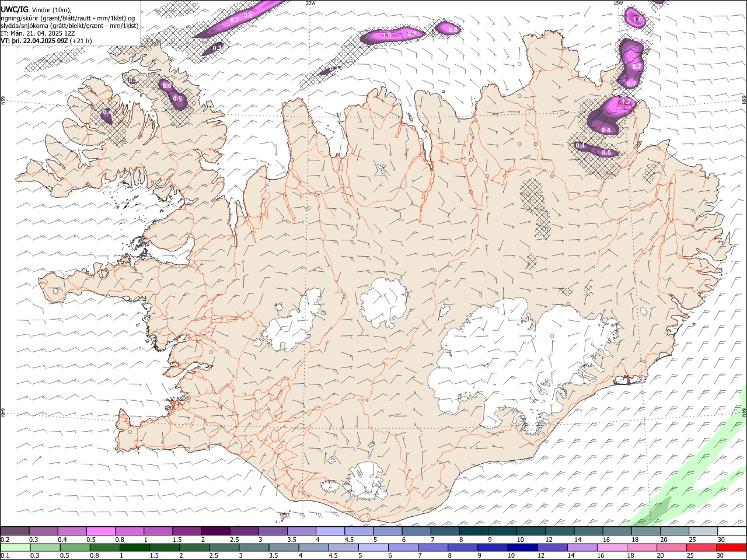This screenshot has height=560, width=747.
Task: Select the Vindur (10m) header text
Action: pyautogui.click(x=51, y=10)
